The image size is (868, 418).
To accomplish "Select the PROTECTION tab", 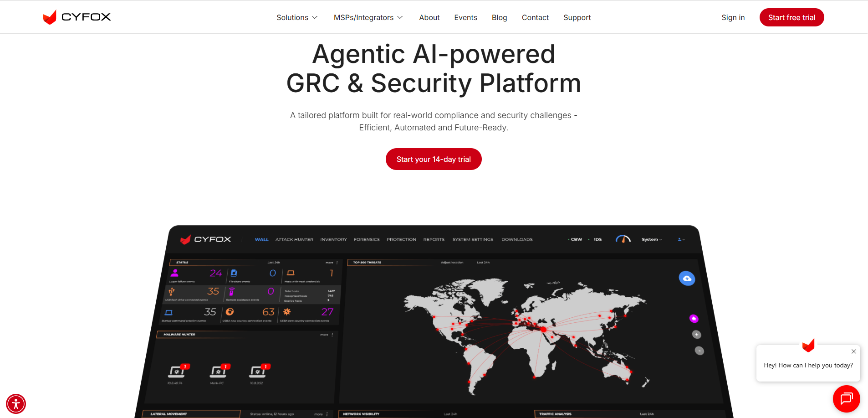I will tap(401, 239).
